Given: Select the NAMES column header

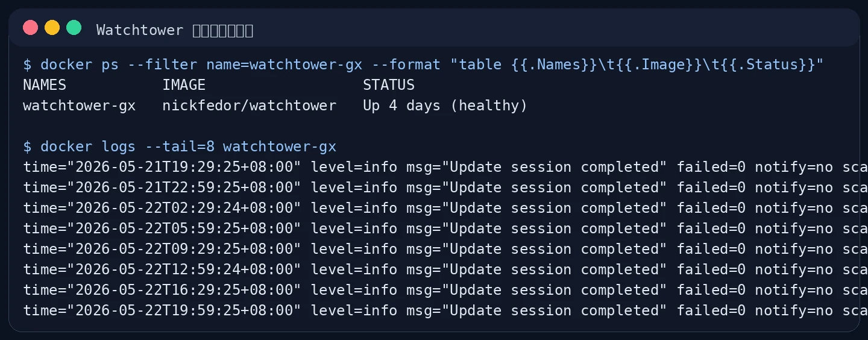Looking at the screenshot, I should point(45,85).
